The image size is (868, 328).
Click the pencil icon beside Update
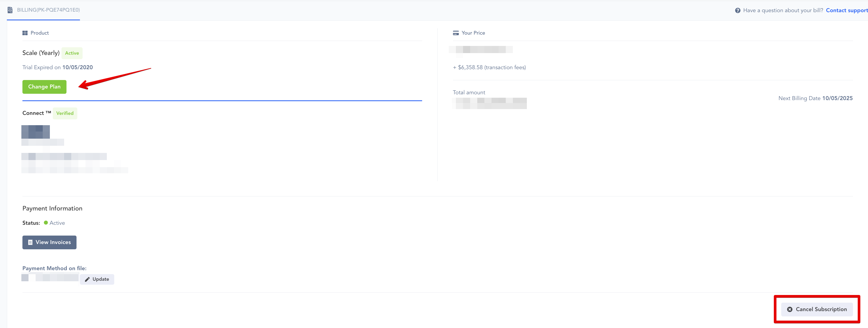pyautogui.click(x=87, y=279)
